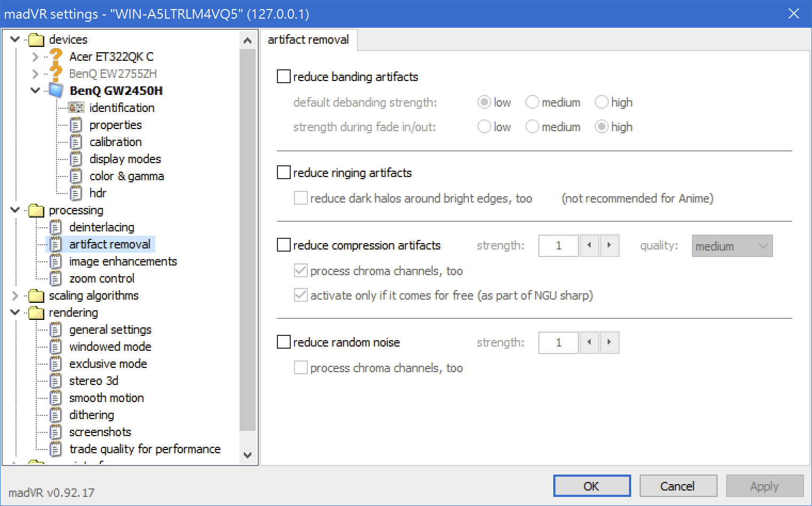Click the tree scrollbar up arrow

pyautogui.click(x=247, y=41)
